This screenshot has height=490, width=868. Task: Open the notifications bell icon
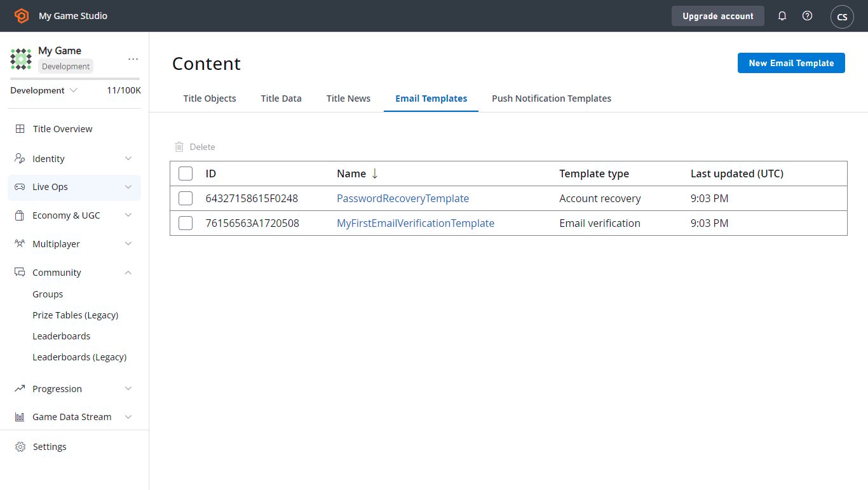[782, 16]
